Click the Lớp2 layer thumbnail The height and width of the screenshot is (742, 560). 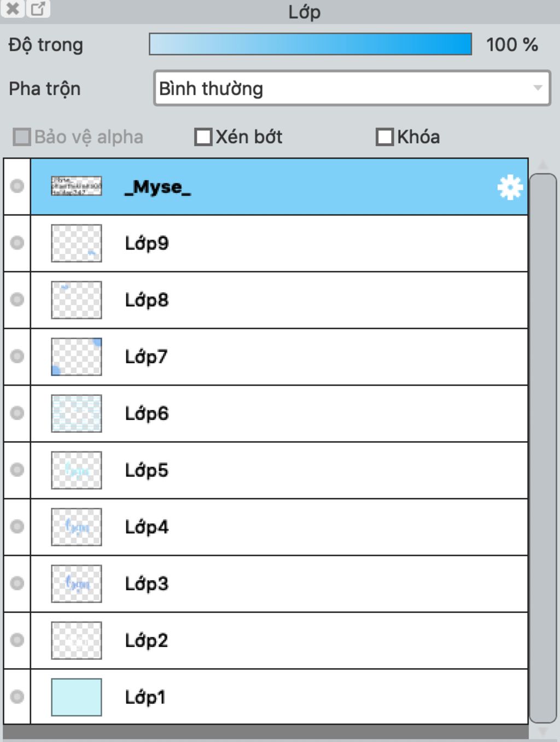[77, 640]
